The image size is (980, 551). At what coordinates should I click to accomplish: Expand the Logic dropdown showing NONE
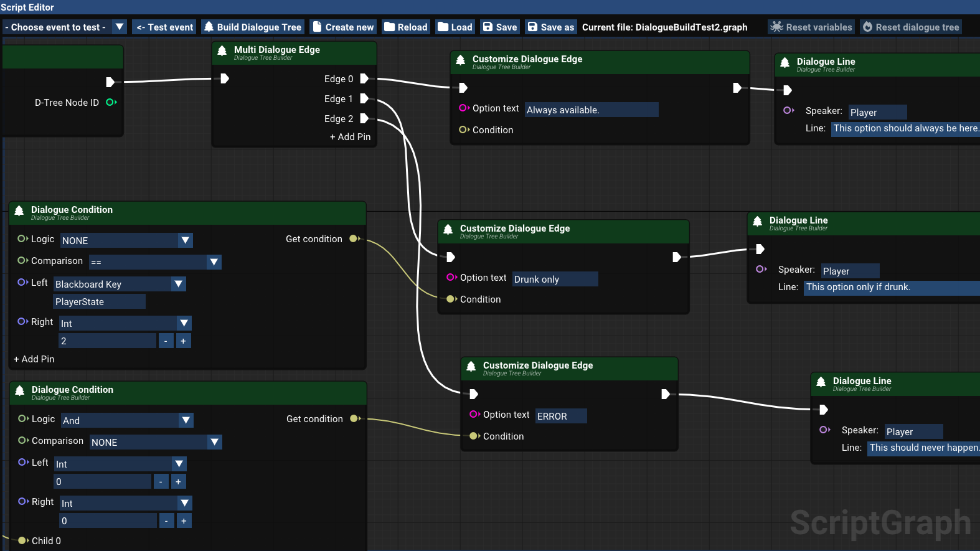[x=185, y=240]
